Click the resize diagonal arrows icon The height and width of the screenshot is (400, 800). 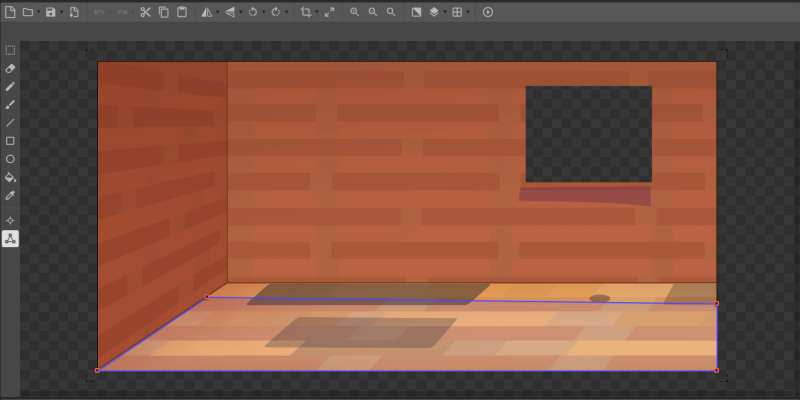330,12
